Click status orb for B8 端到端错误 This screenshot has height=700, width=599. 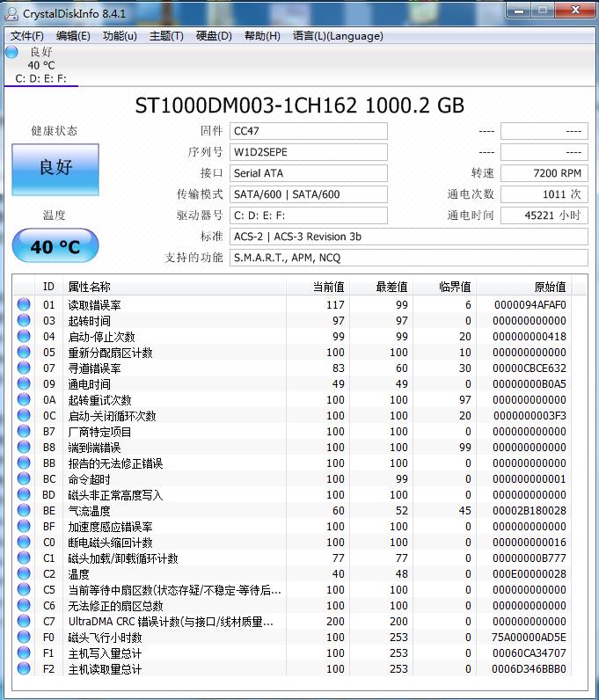24,447
